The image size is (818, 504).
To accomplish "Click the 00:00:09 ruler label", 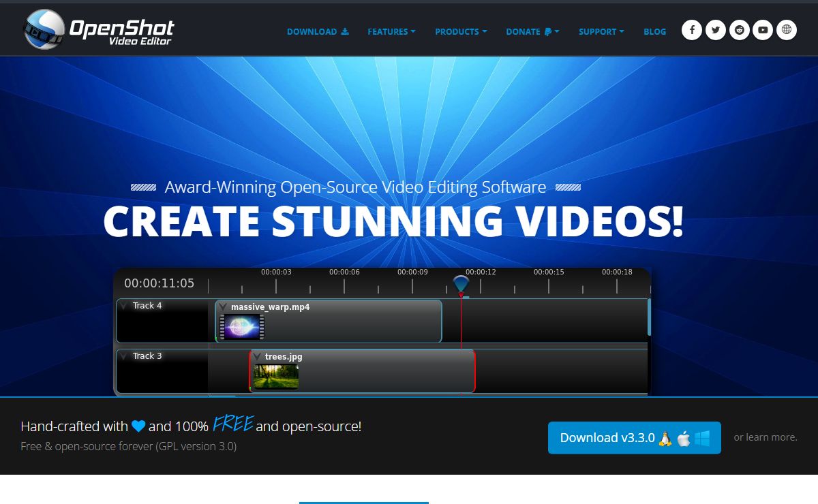I will (412, 272).
